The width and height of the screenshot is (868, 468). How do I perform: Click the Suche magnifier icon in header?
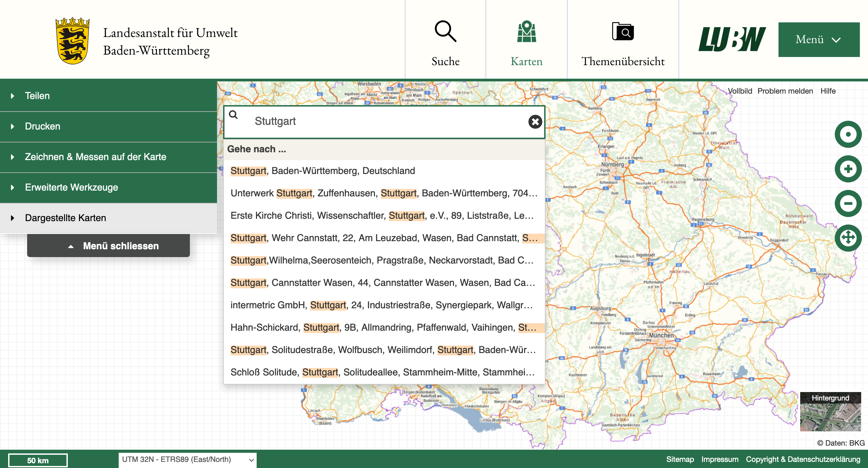[x=445, y=32]
